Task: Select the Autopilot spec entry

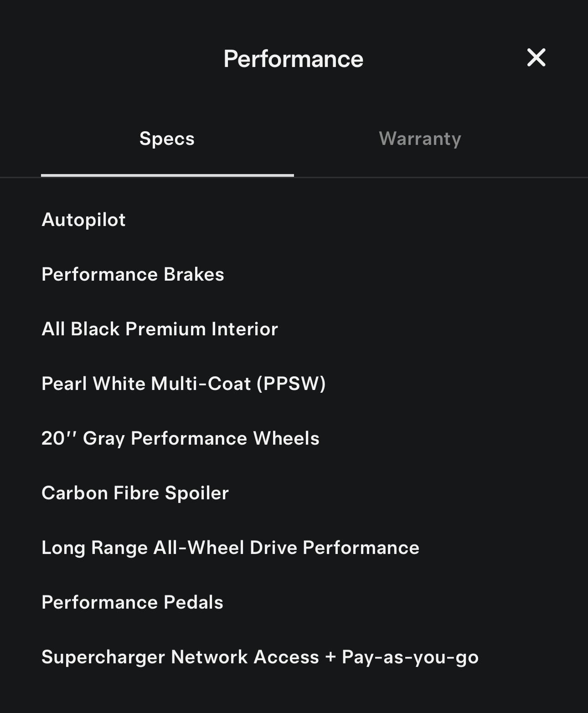Action: point(83,220)
